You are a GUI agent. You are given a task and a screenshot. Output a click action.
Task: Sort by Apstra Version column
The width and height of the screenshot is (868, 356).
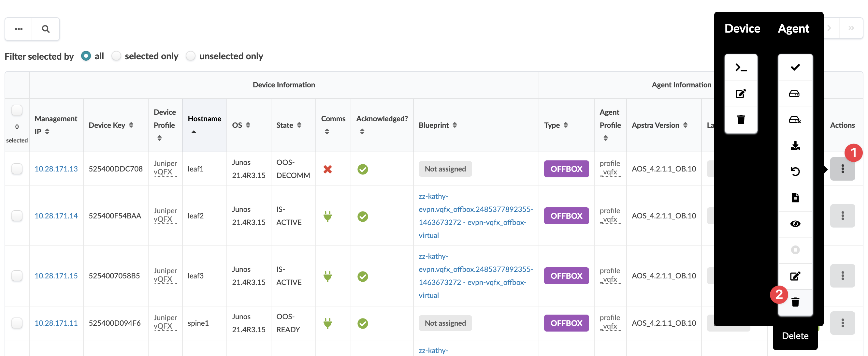[685, 125]
